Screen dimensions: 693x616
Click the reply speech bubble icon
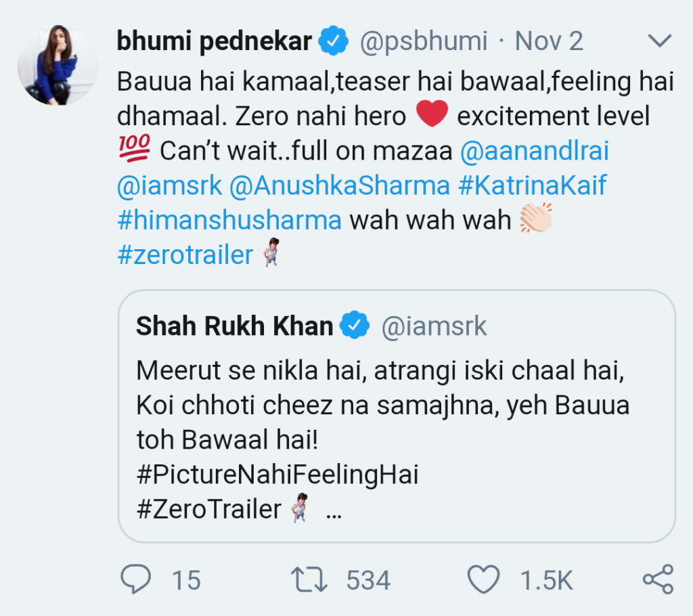[x=137, y=579]
